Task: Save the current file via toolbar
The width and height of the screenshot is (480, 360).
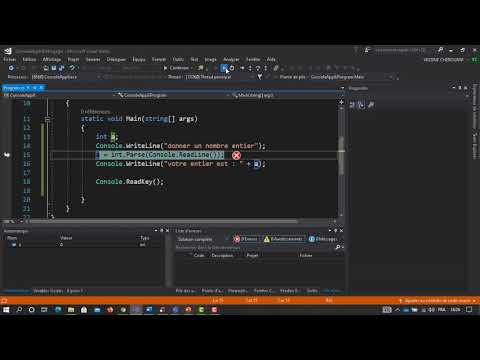Action: [x=54, y=68]
